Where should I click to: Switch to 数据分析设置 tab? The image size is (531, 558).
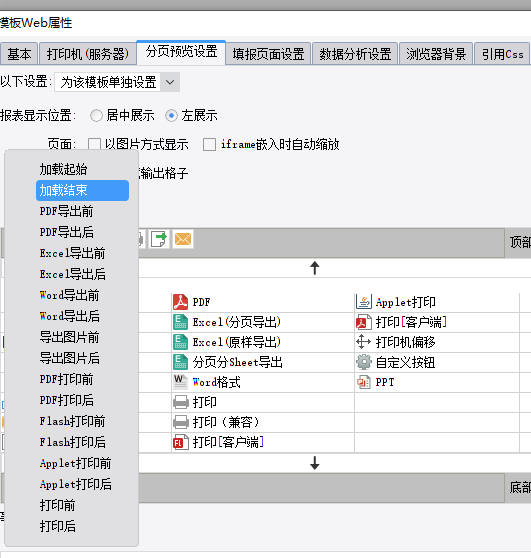click(x=355, y=54)
